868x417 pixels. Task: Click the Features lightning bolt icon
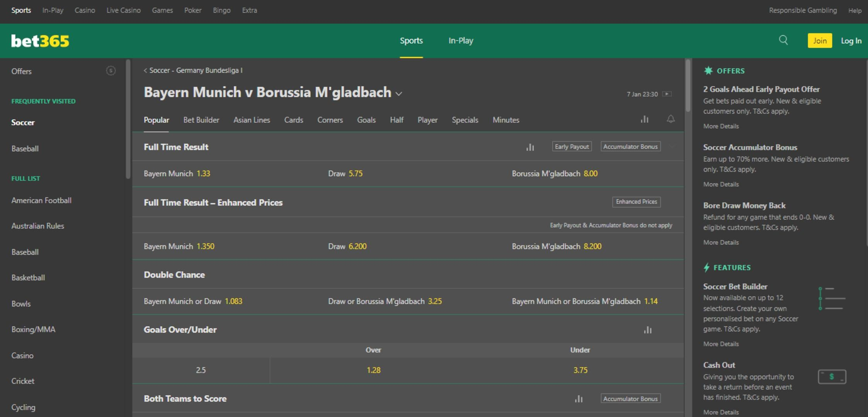point(707,267)
